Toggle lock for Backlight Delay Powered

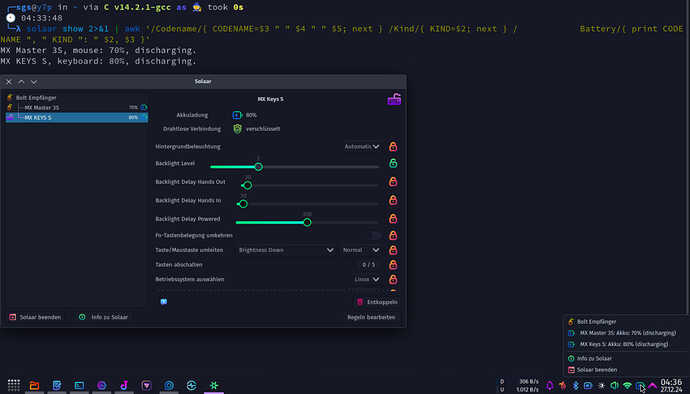(x=393, y=219)
